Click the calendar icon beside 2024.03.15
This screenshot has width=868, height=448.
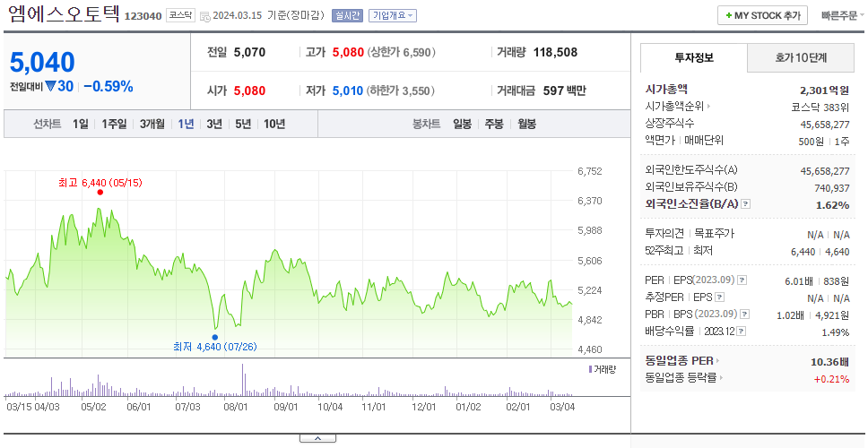[x=204, y=17]
